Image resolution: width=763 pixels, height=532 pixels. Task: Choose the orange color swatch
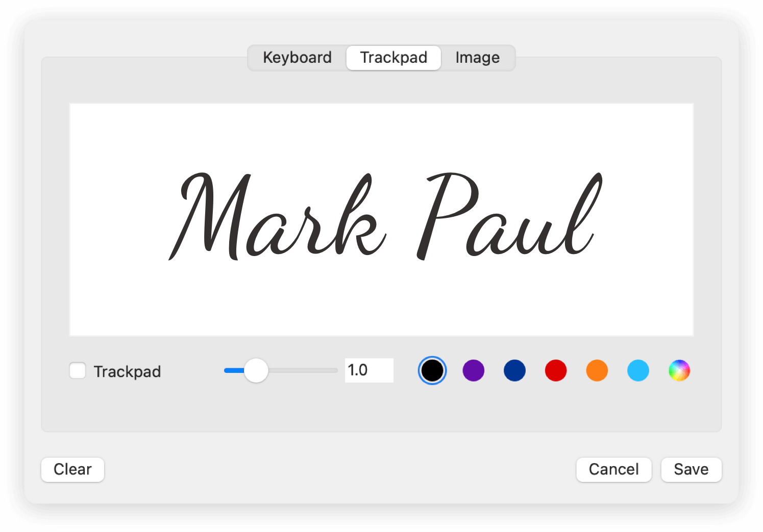click(597, 370)
